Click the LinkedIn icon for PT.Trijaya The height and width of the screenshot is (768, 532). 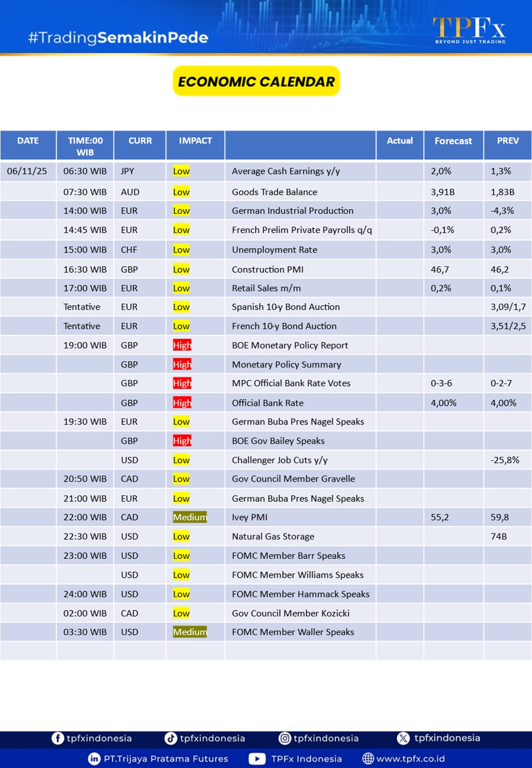tap(94, 759)
